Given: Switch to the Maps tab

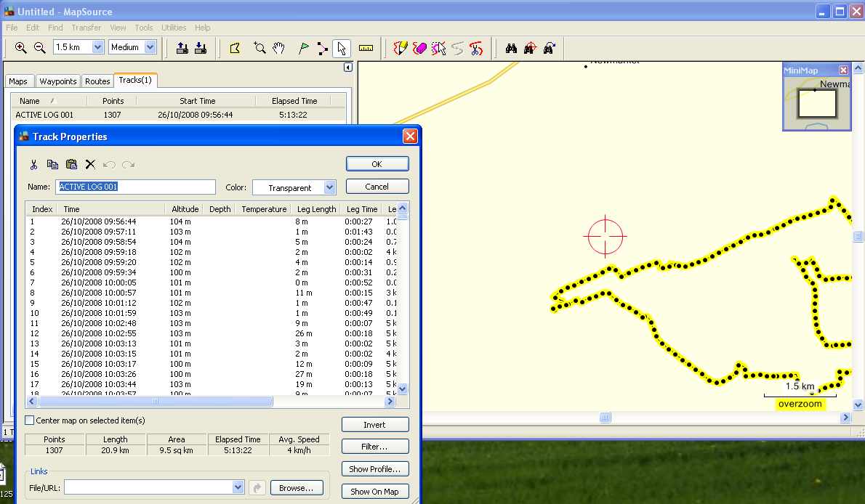Looking at the screenshot, I should (18, 81).
